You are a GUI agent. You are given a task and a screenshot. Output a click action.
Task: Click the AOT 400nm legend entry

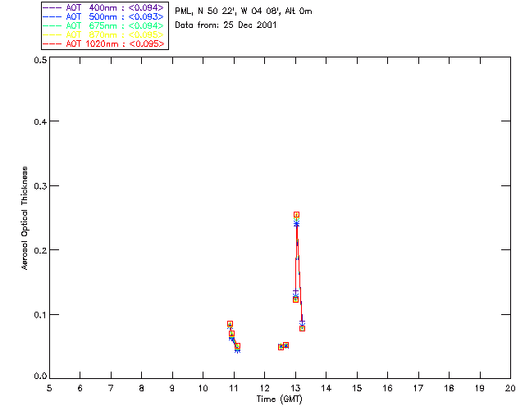[103, 7]
